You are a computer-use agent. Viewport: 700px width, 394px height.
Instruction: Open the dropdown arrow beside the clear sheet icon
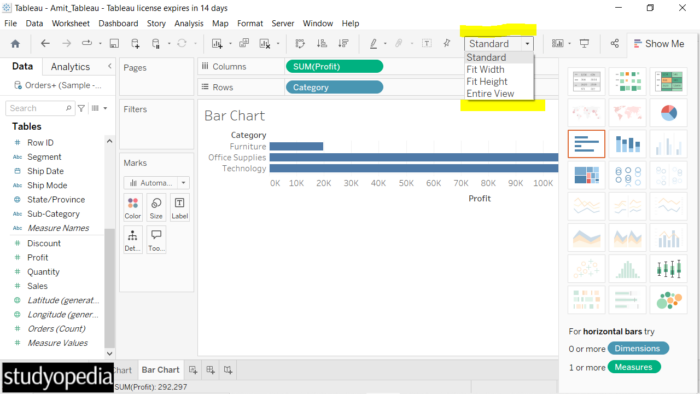click(278, 44)
